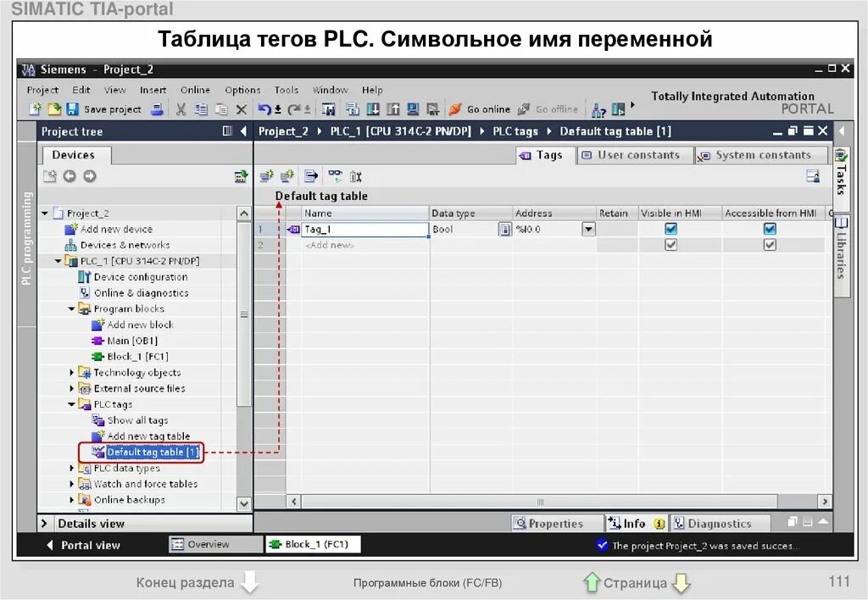Uncheck Visible in HMI for Tag_1
Image resolution: width=868 pixels, height=600 pixels.
pos(671,229)
